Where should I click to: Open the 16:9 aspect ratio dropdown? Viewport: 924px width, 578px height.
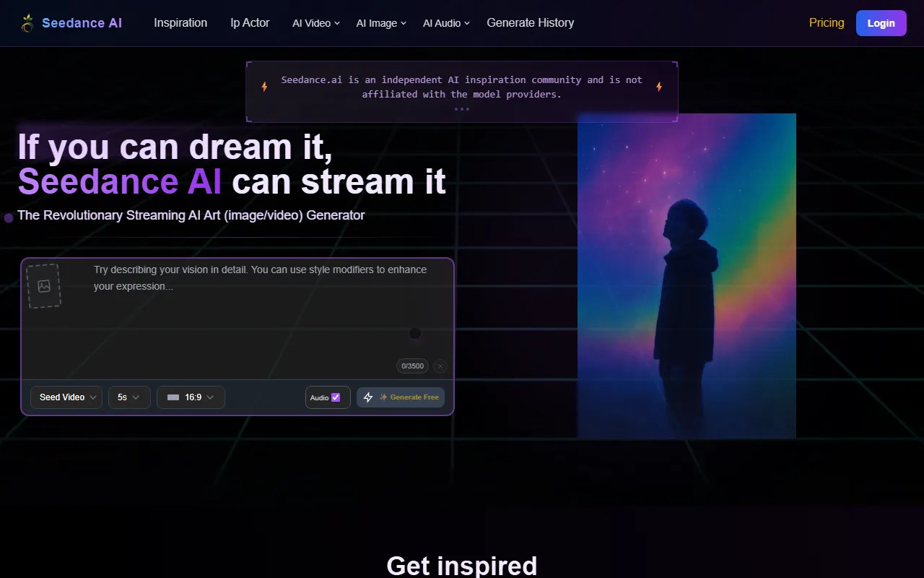[x=191, y=397]
